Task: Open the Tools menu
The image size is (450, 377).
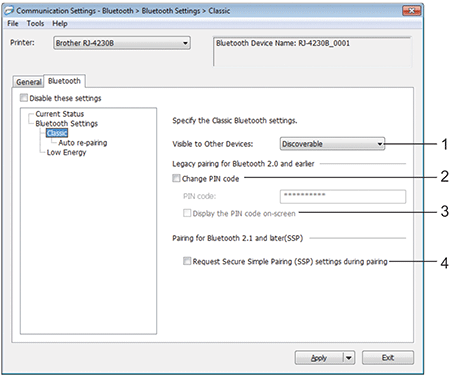Action: click(x=35, y=24)
